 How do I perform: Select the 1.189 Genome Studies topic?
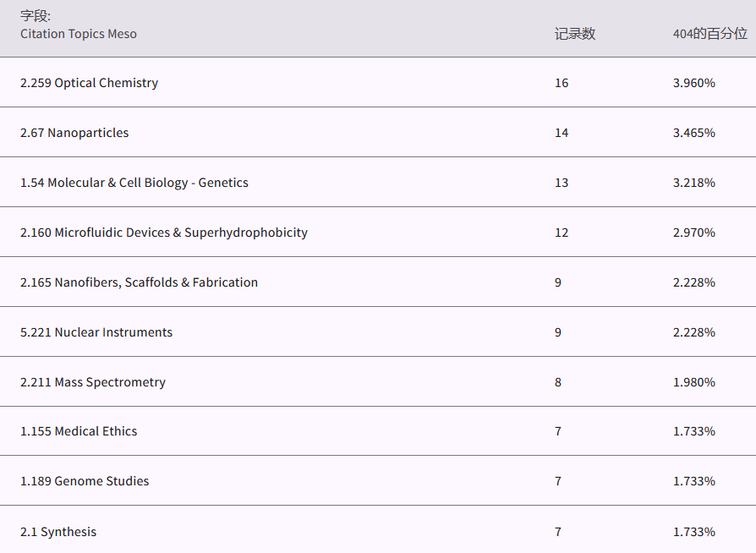[85, 481]
